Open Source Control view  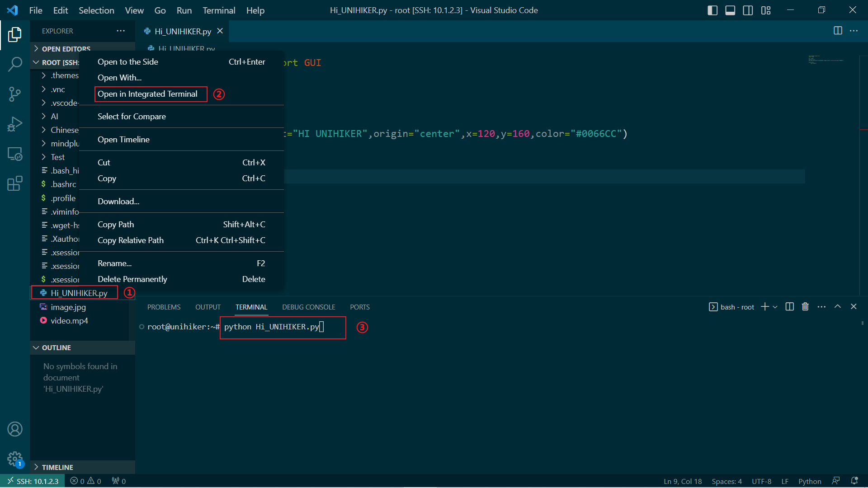(x=15, y=94)
